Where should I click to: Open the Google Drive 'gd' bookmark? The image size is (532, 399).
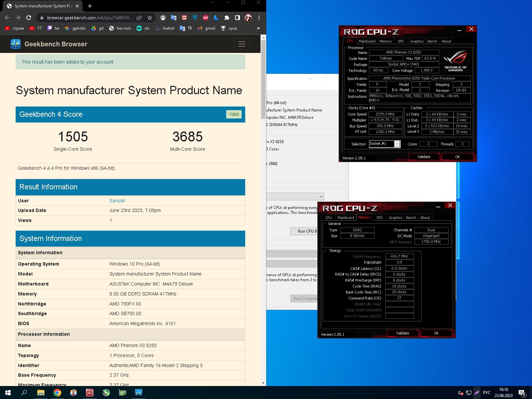97,28
